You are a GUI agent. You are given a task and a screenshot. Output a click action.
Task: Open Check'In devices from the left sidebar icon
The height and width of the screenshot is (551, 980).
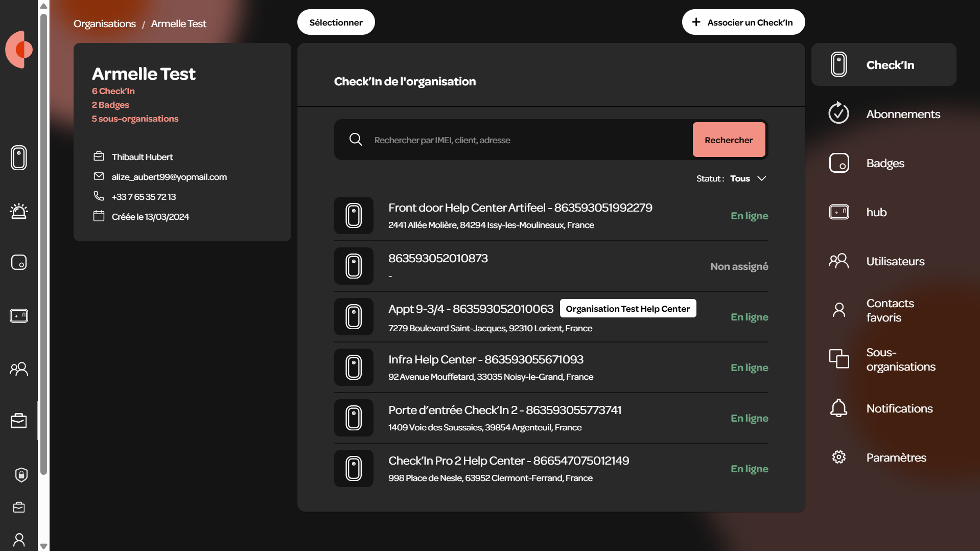tap(19, 157)
